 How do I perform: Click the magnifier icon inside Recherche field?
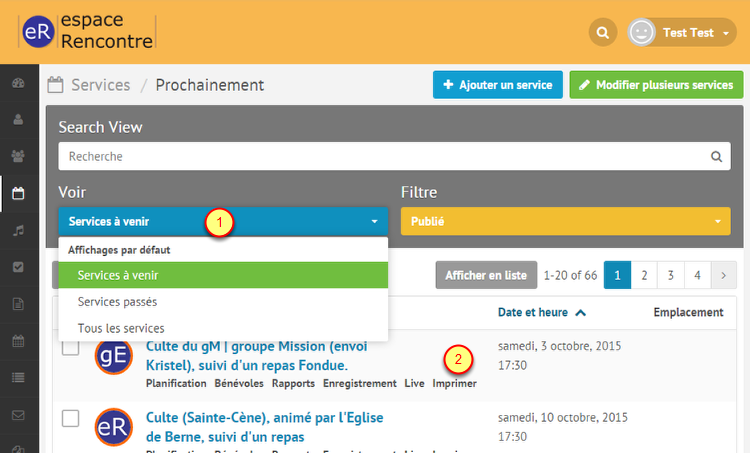coord(716,156)
